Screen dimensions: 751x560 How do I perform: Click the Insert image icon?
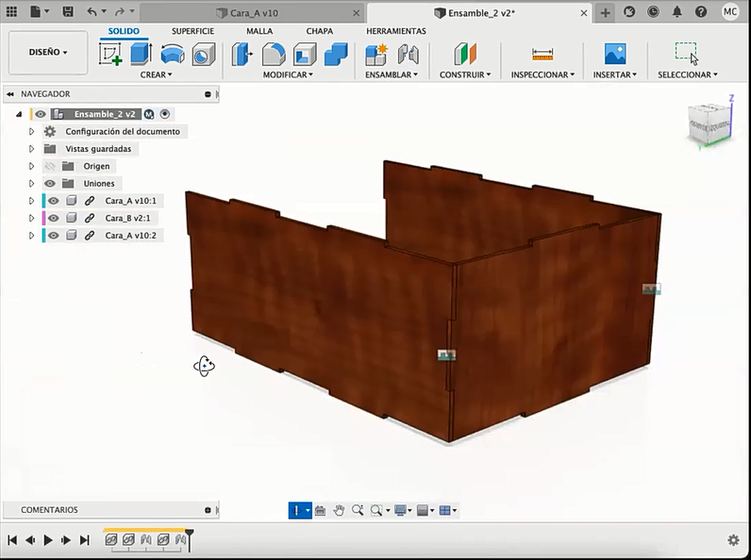tap(615, 54)
